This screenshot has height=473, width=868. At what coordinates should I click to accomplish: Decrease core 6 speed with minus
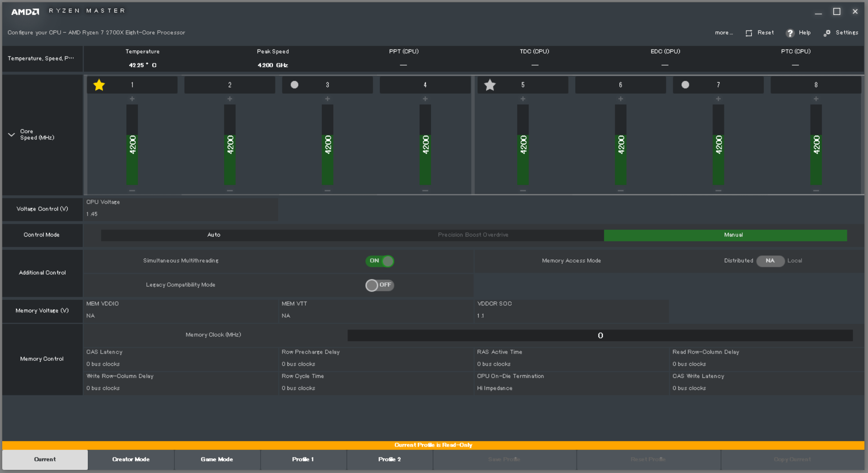tap(621, 191)
